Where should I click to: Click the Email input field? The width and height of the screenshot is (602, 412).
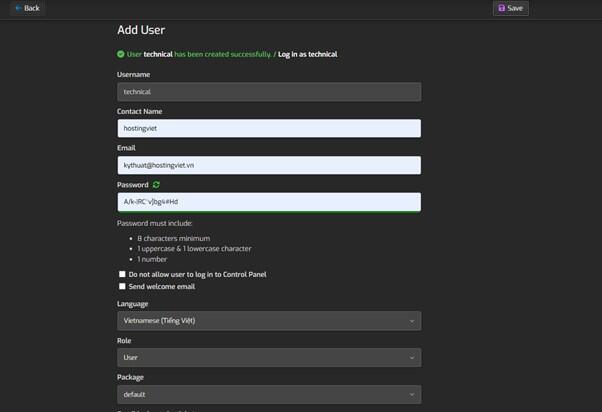tap(268, 165)
